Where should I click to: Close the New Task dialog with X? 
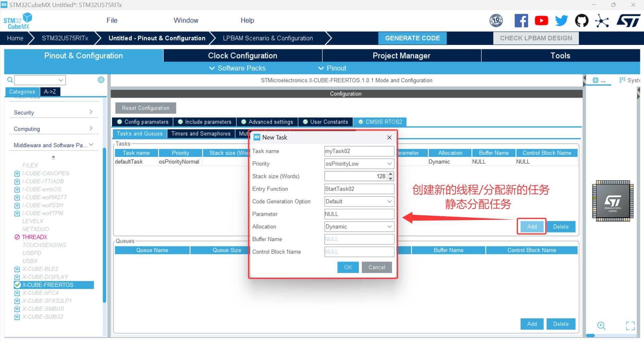point(389,137)
